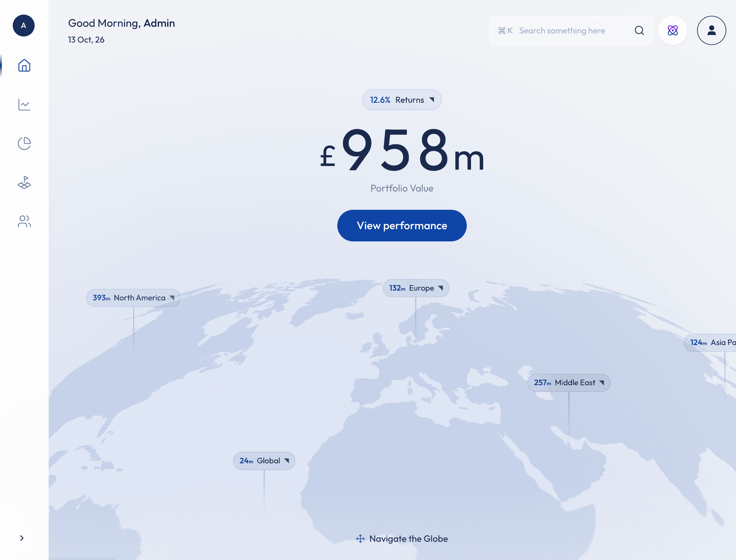The image size is (736, 560).
Task: Open the atom AI assistant icon
Action: (x=673, y=30)
